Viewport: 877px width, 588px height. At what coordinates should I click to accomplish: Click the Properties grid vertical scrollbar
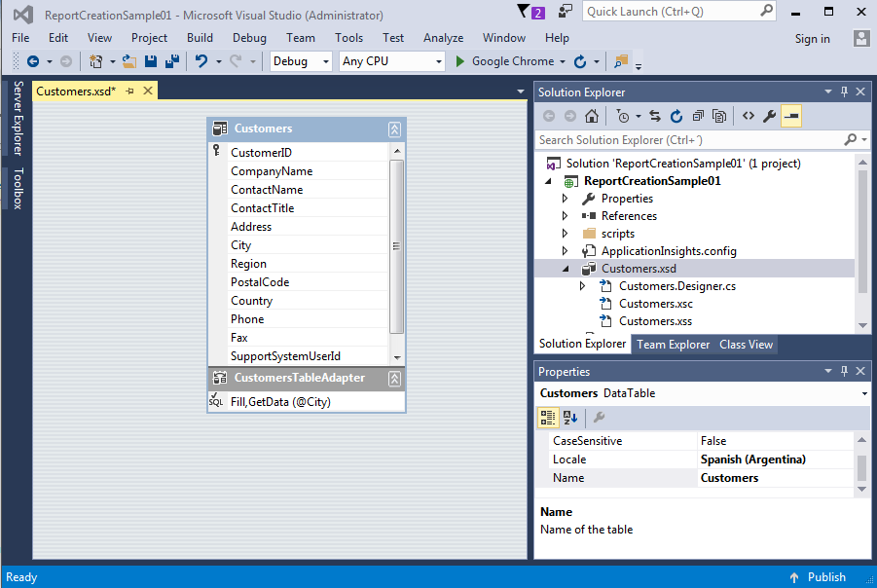pyautogui.click(x=861, y=467)
